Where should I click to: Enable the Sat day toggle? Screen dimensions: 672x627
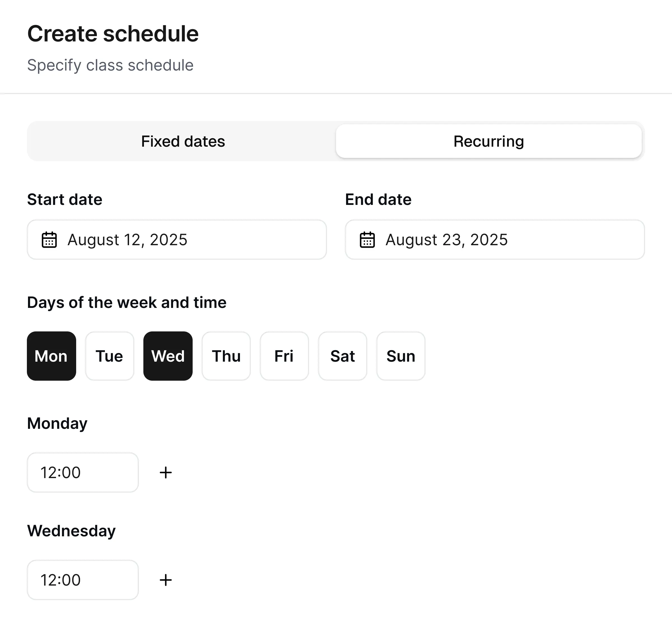point(343,356)
